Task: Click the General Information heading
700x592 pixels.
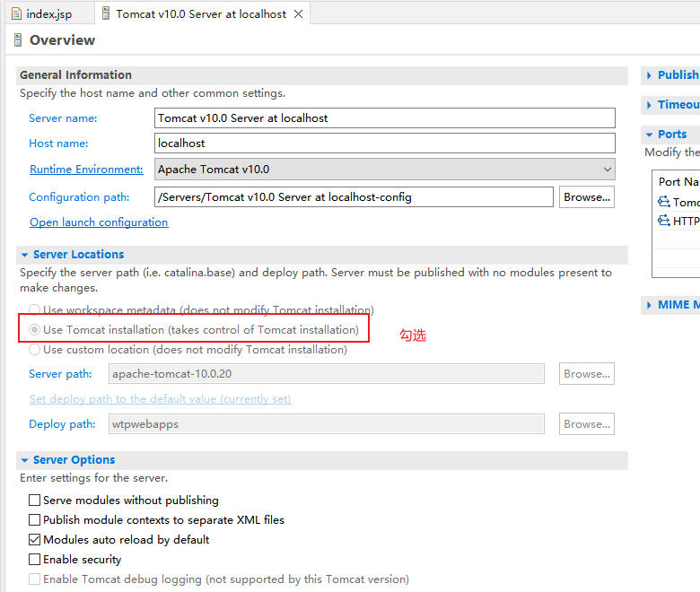Action: 75,75
